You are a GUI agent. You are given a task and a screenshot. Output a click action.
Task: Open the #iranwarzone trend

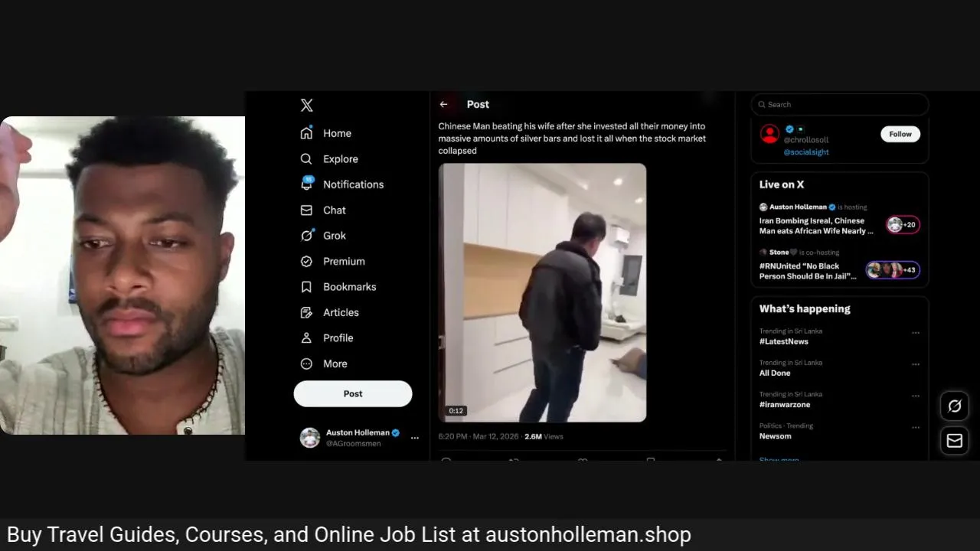(785, 404)
